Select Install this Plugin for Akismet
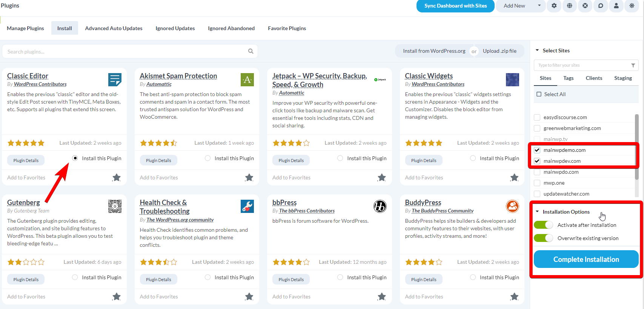The width and height of the screenshot is (644, 309). 207,158
